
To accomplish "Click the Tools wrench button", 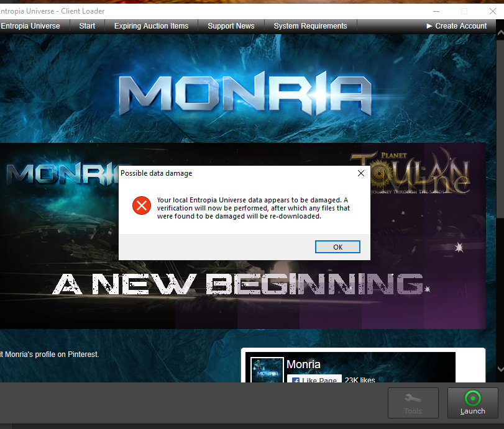I will coord(413,403).
